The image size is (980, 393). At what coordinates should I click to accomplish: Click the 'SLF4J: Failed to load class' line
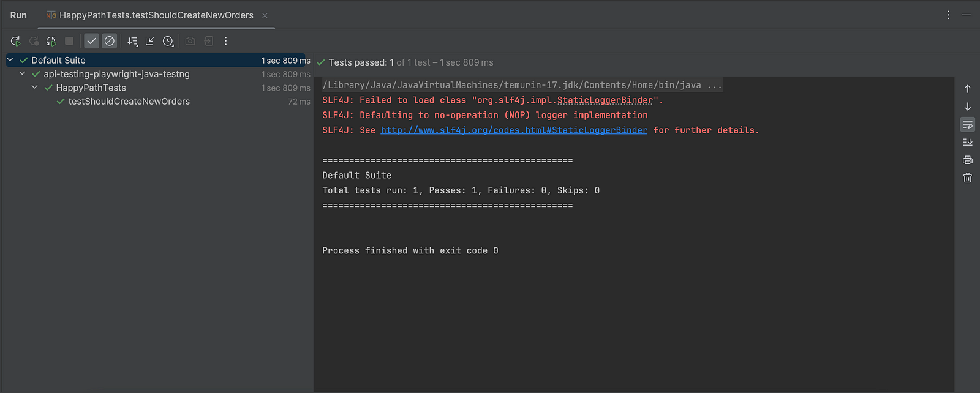(492, 100)
